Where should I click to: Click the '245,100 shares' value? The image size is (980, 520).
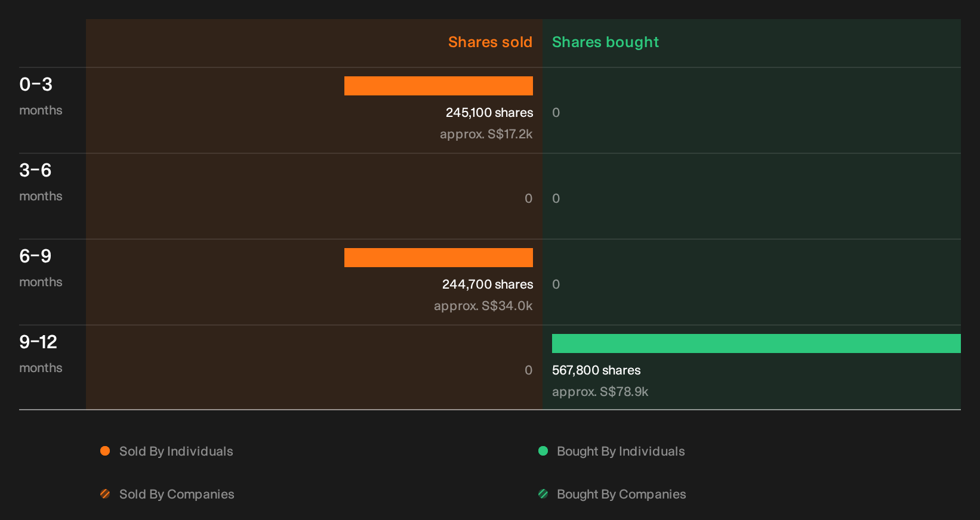coord(489,113)
